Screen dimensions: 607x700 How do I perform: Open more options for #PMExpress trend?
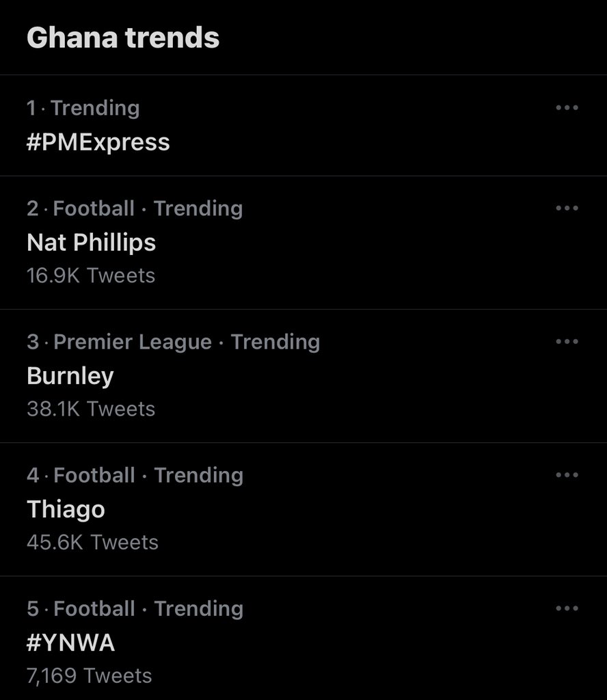pyautogui.click(x=567, y=107)
